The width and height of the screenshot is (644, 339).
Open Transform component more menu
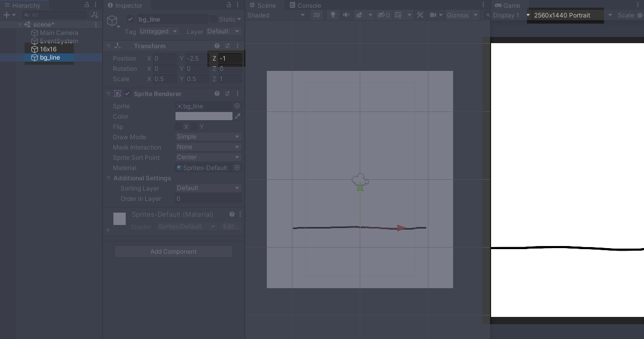[238, 46]
